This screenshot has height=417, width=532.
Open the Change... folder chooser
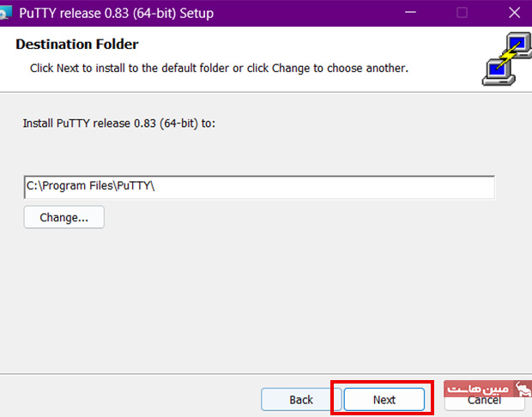pos(63,218)
